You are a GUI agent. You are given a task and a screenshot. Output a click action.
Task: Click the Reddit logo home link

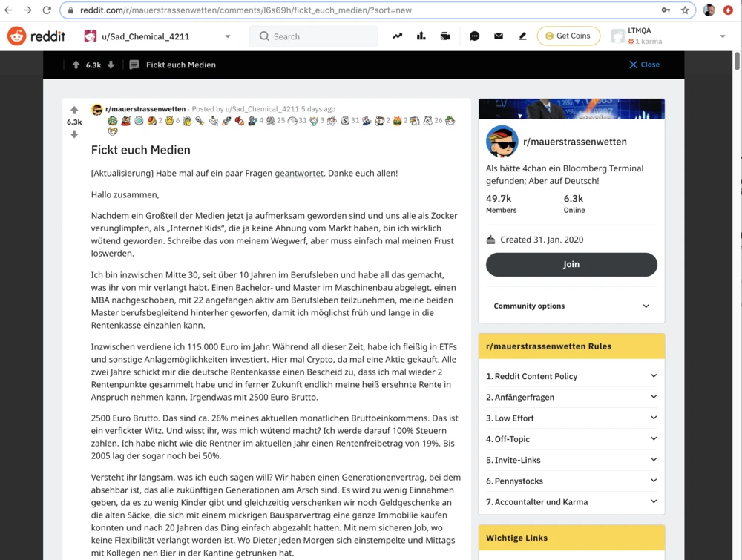coord(37,36)
